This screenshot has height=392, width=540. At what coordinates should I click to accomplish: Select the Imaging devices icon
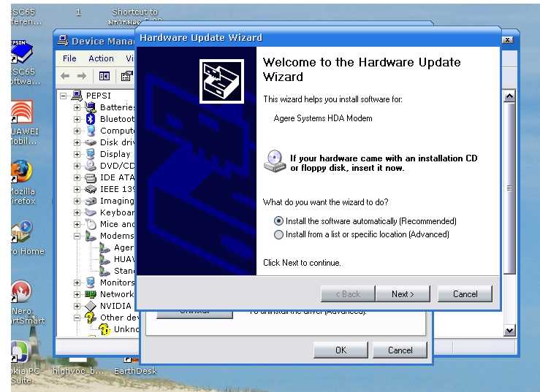point(91,201)
